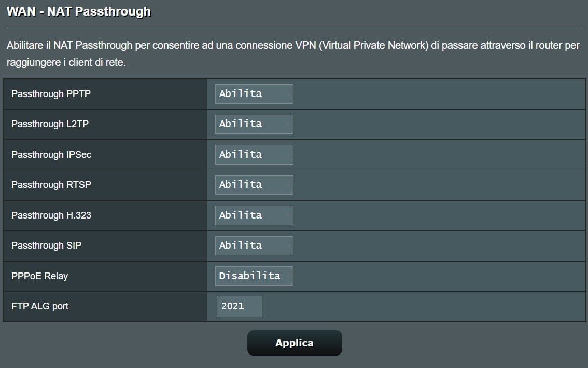Click the Applica button
The image size is (588, 368).
pyautogui.click(x=295, y=343)
